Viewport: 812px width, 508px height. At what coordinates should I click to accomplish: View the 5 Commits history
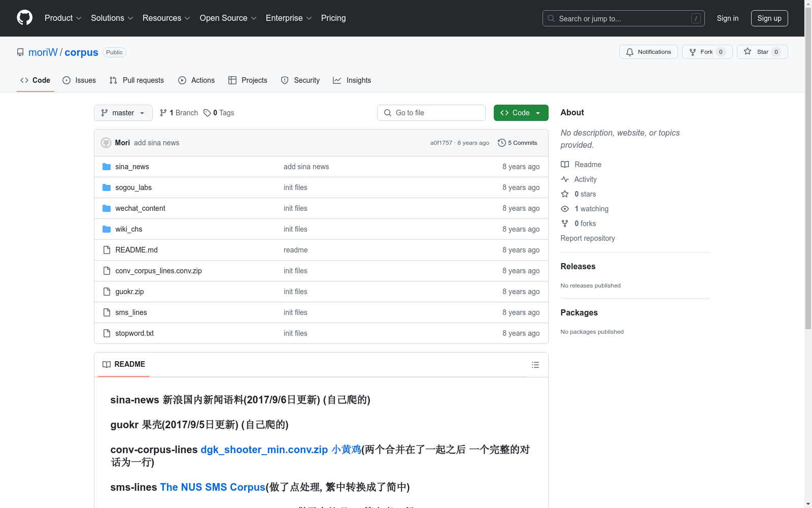pyautogui.click(x=518, y=143)
